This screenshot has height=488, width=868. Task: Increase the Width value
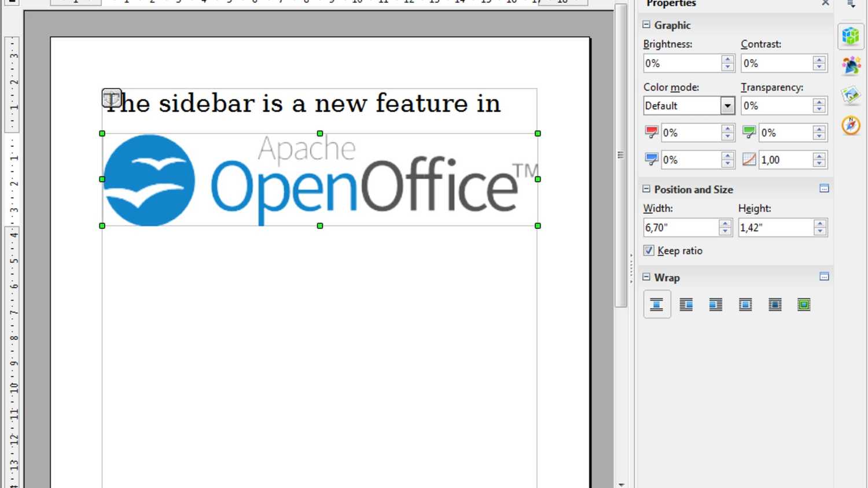[726, 223]
